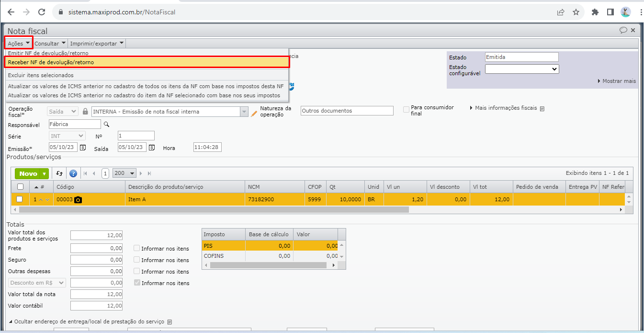Click the products table horizontal scrollbar
The width and height of the screenshot is (644, 333).
(x=214, y=210)
